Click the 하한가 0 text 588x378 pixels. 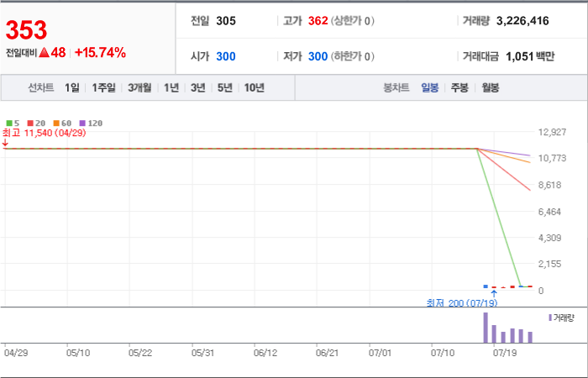[352, 56]
